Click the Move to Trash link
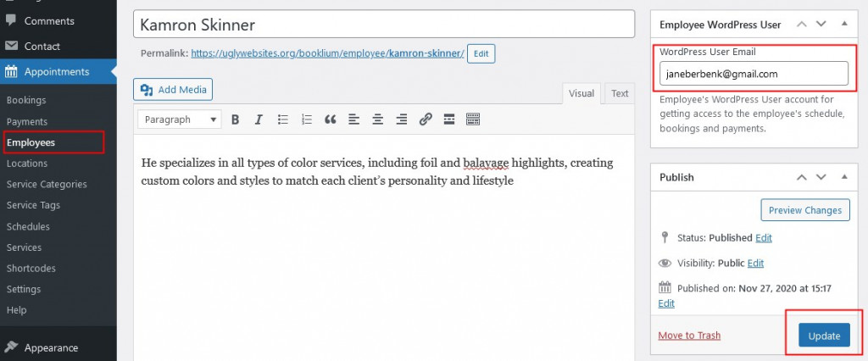 pyautogui.click(x=689, y=336)
